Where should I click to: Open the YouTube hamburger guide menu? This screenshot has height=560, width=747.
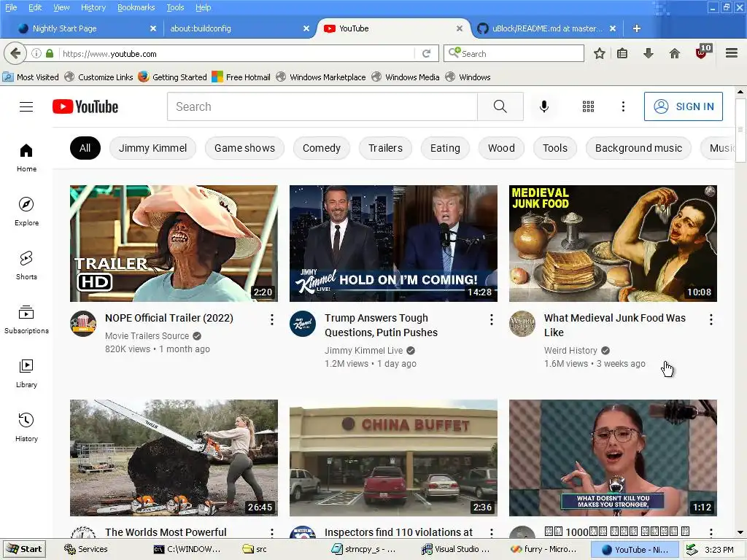click(x=26, y=106)
